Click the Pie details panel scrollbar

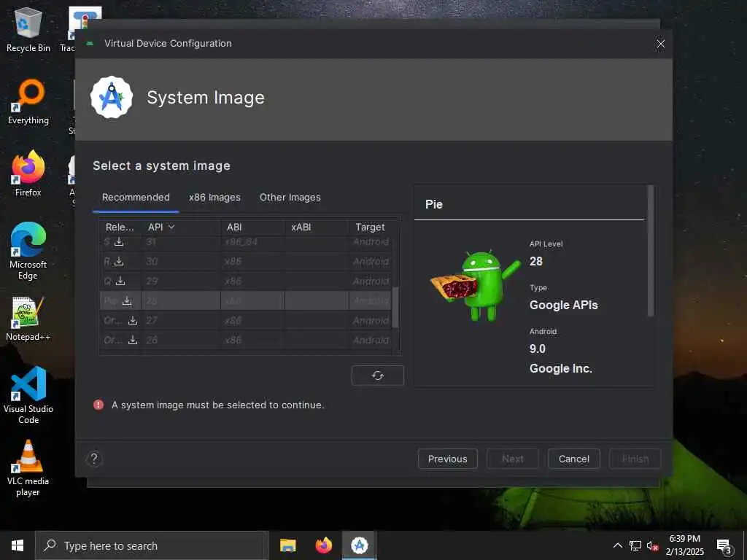(x=651, y=251)
